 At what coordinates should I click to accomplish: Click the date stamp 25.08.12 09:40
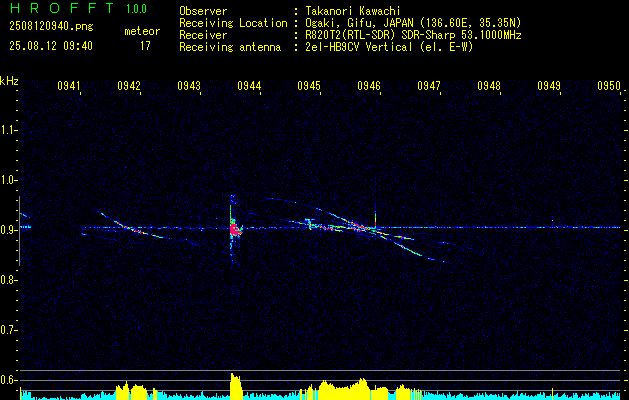(x=51, y=46)
